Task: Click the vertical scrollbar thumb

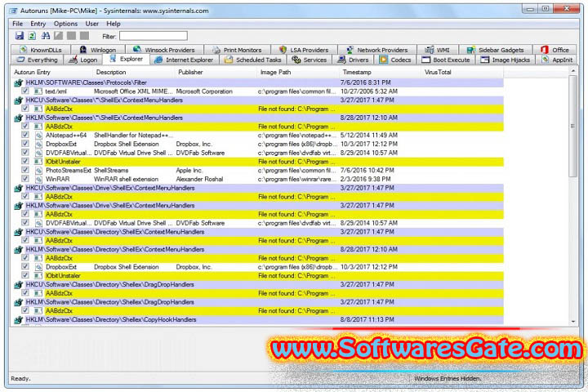Action: (x=572, y=126)
